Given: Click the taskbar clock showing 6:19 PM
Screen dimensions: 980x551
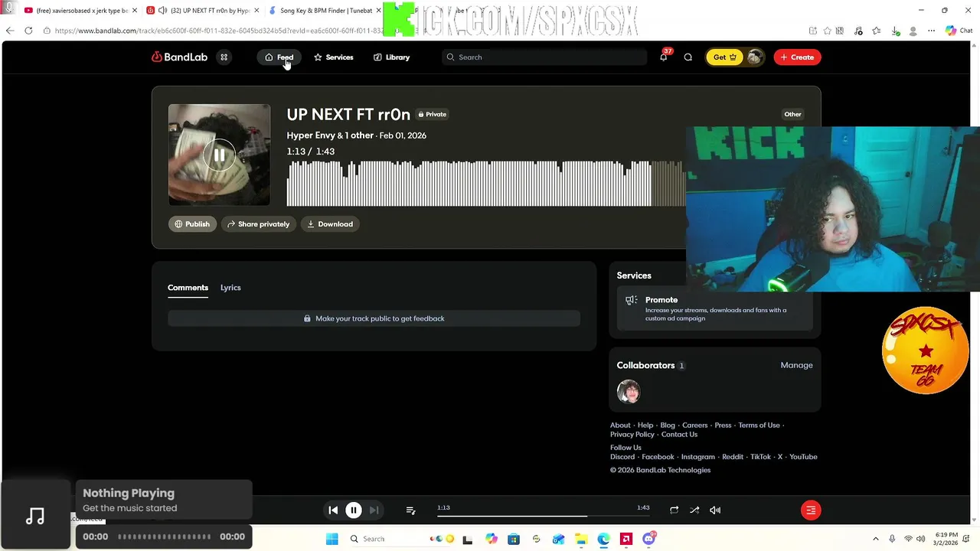Looking at the screenshot, I should [x=946, y=539].
